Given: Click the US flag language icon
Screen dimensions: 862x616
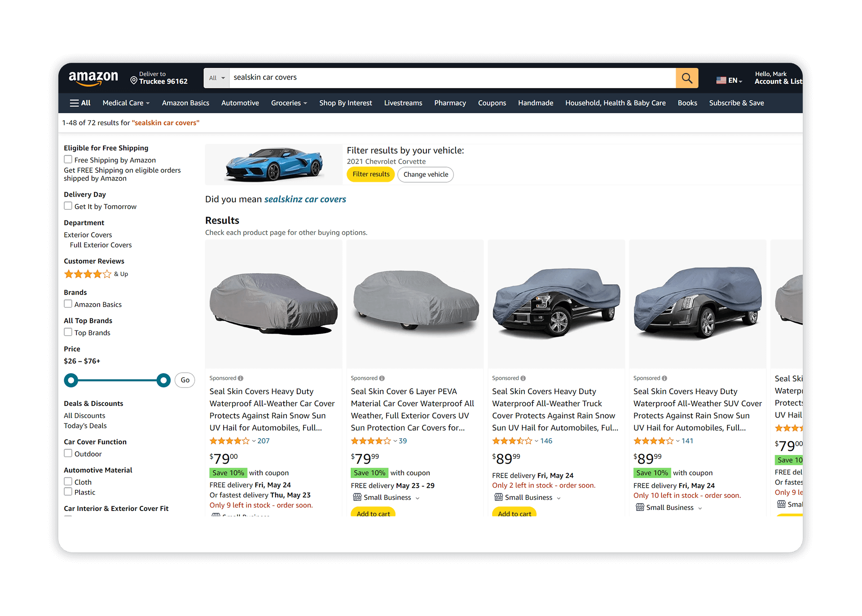Looking at the screenshot, I should (721, 79).
